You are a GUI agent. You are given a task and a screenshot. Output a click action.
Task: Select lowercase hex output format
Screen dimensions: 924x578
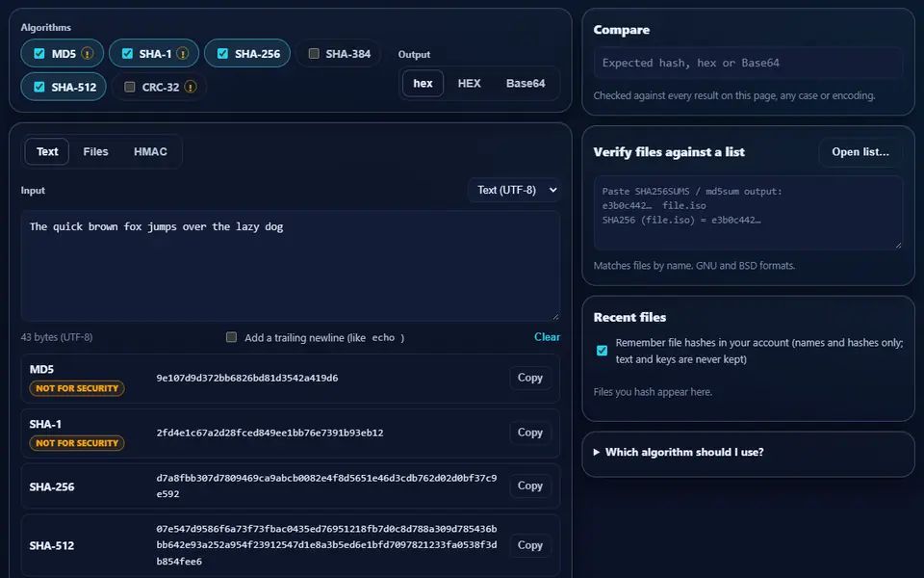click(x=423, y=83)
